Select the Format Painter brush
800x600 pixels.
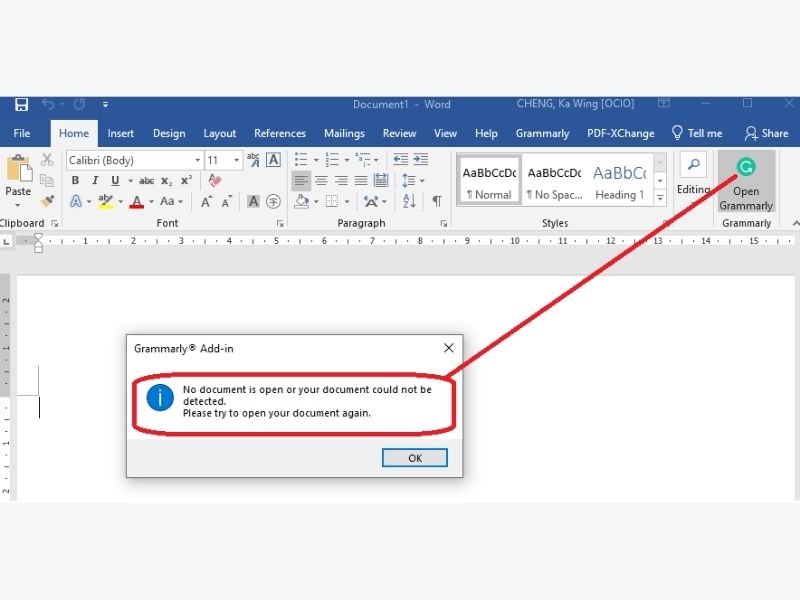coord(47,201)
